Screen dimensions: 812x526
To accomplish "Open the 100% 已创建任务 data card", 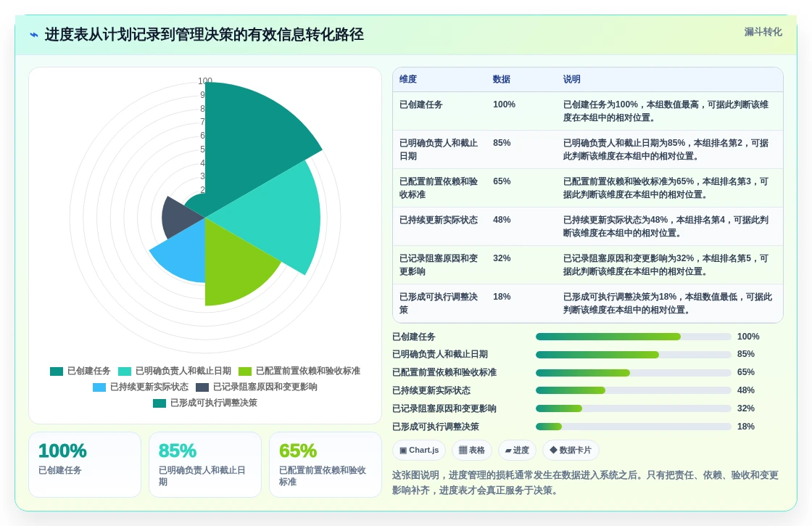I will [85, 464].
